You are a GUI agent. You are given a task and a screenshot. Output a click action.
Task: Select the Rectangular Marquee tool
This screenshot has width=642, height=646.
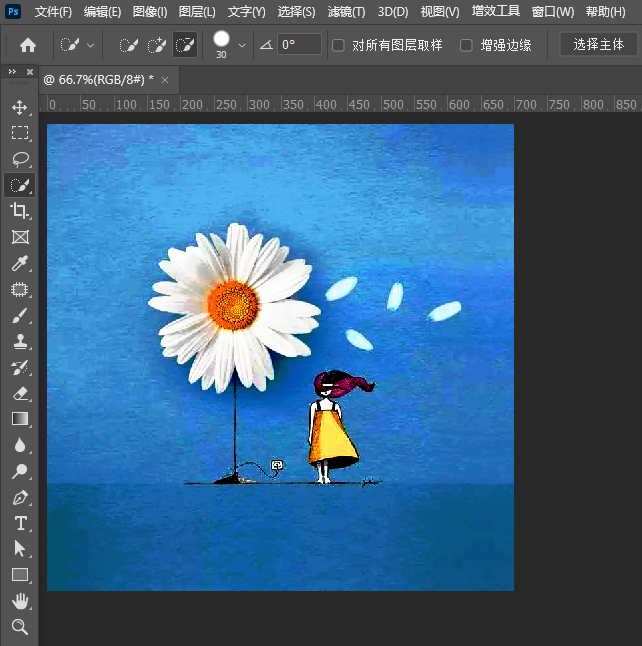(20, 133)
